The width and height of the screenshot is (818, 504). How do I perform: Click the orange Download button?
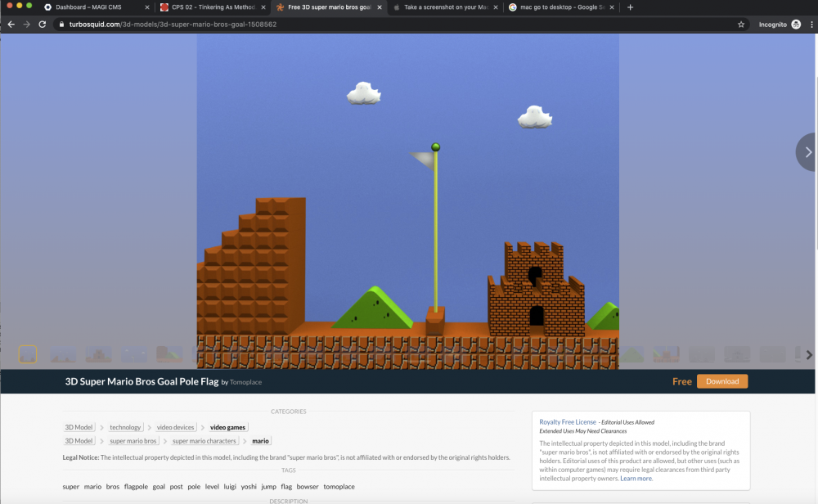coord(722,381)
